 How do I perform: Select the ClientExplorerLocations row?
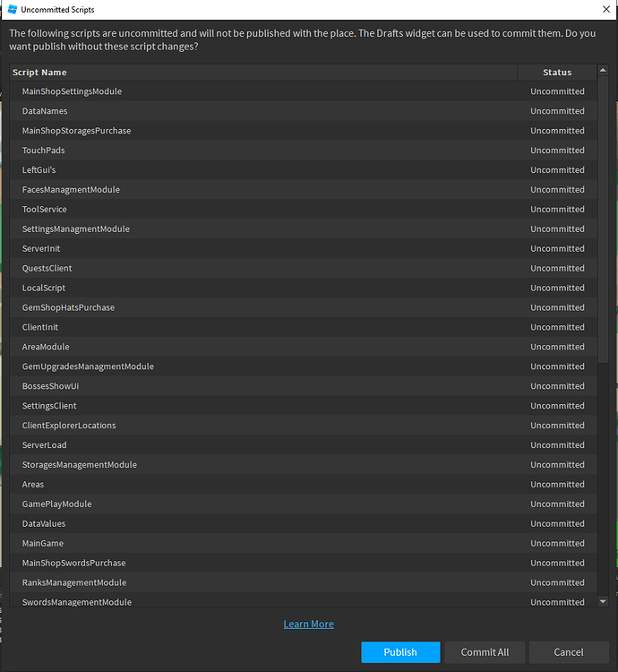click(x=304, y=426)
